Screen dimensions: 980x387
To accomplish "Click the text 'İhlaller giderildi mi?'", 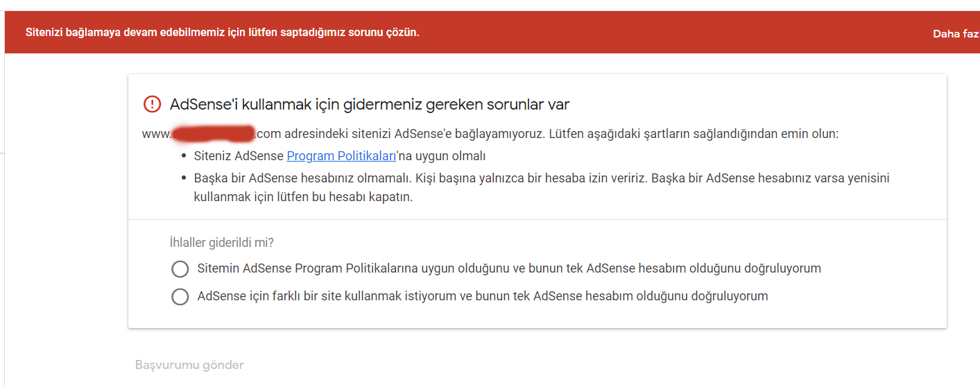I will pos(222,243).
